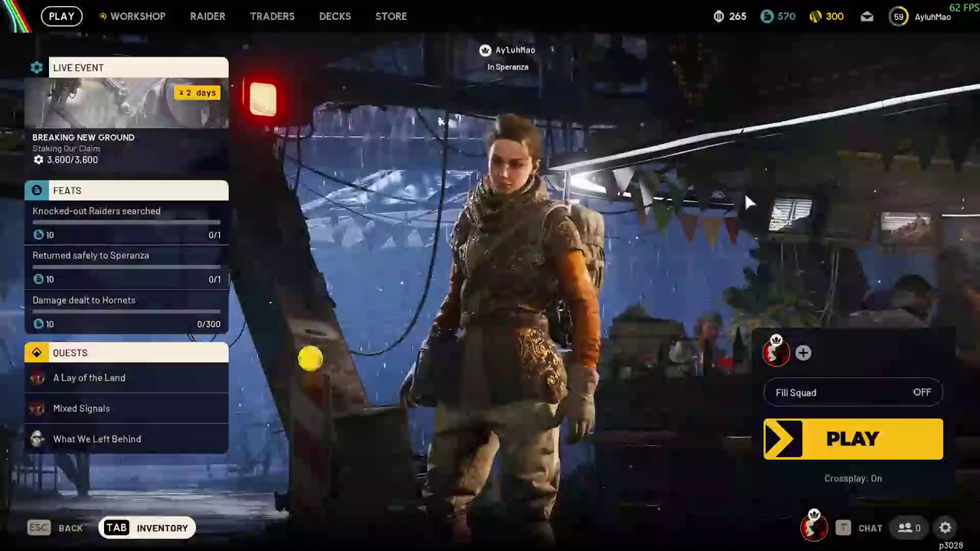
Task: Click Knocked-out Raiders searched progress bar
Action: tap(126, 223)
